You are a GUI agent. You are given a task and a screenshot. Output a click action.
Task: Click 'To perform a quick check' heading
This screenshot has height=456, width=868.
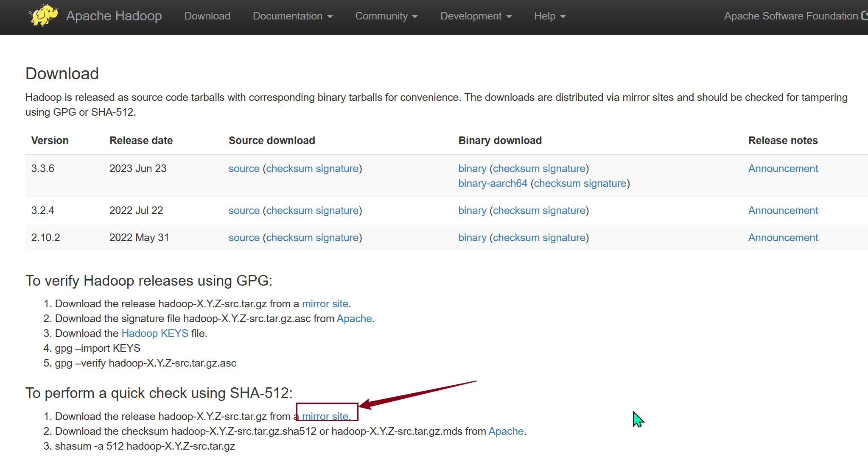coord(159,393)
